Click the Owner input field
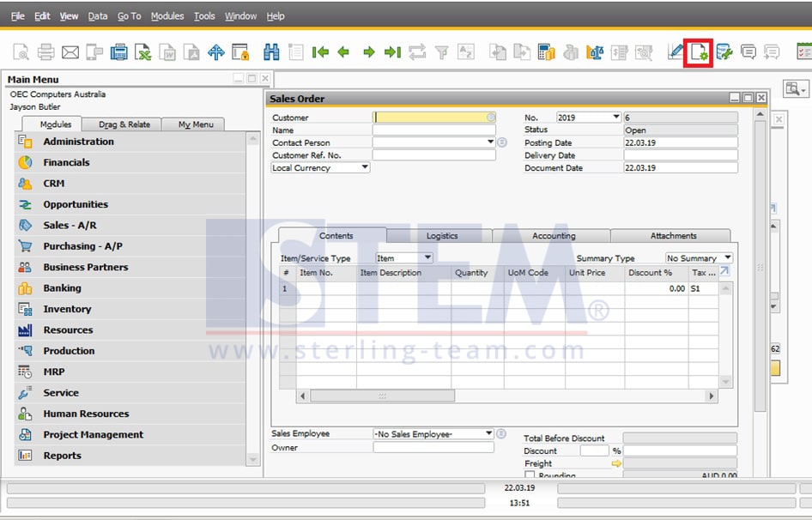 (433, 447)
